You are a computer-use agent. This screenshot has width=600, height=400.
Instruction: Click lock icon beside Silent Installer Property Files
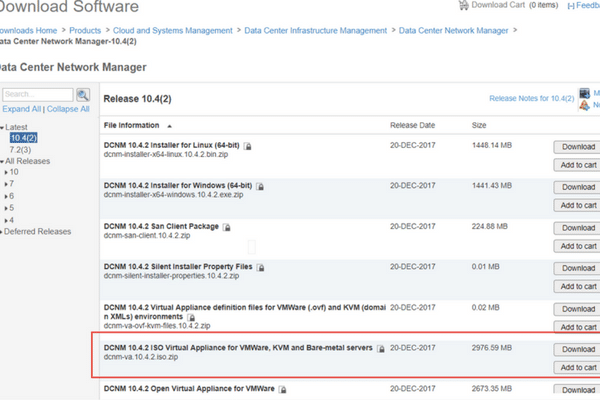point(261,268)
